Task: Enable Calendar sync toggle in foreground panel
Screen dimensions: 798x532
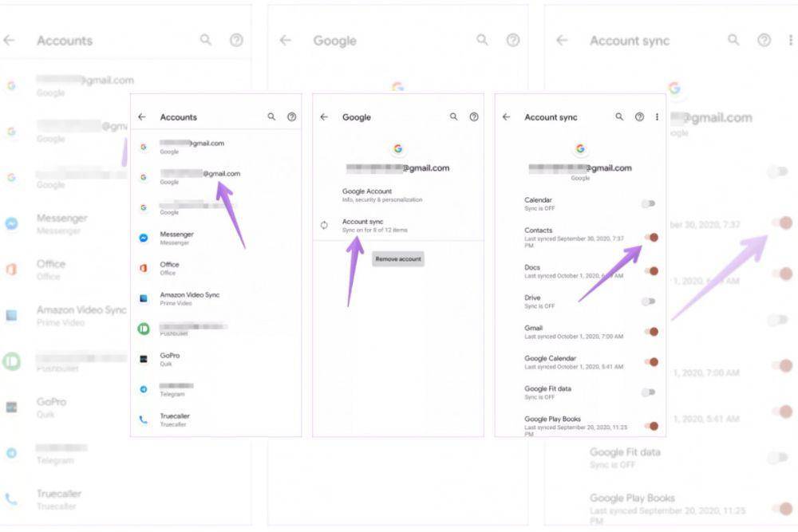Action: tap(648, 203)
